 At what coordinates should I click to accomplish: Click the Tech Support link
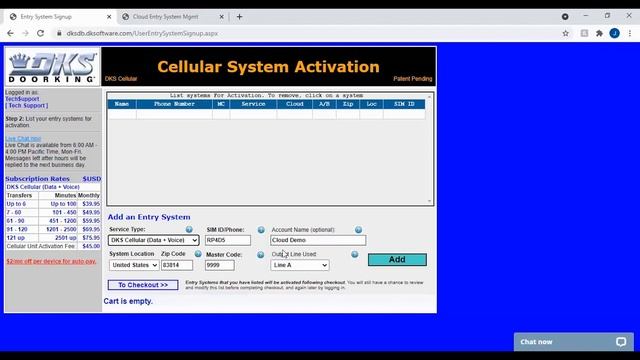click(27, 106)
